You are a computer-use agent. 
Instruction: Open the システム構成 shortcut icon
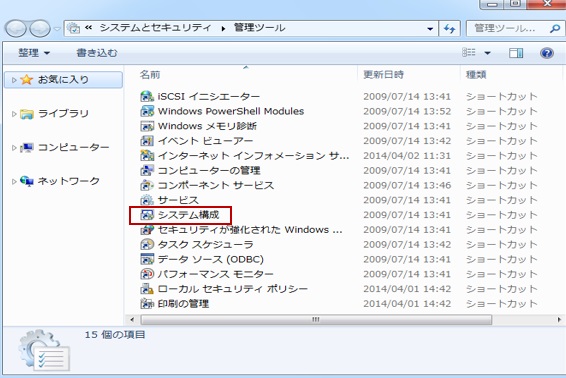(147, 215)
